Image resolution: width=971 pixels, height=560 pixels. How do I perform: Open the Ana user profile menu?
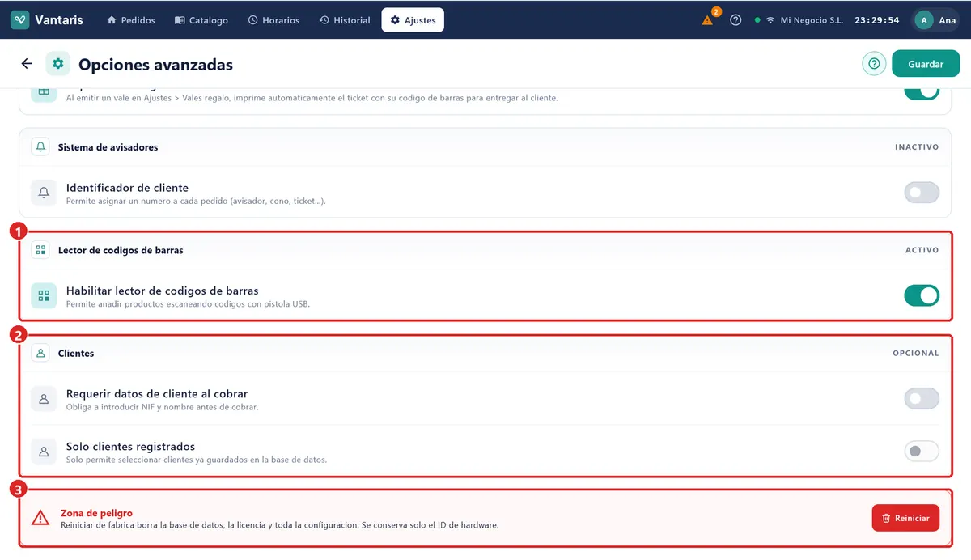936,20
